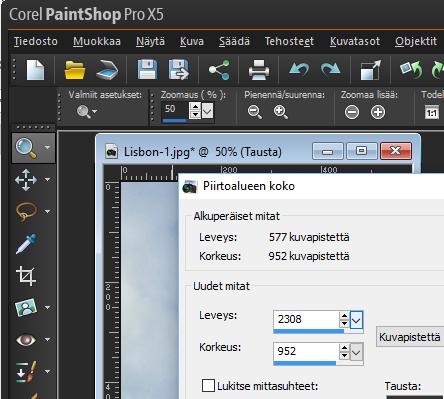This screenshot has width=444, height=399.
Task: Click the Resize image toolbar icon
Action: (x=370, y=70)
